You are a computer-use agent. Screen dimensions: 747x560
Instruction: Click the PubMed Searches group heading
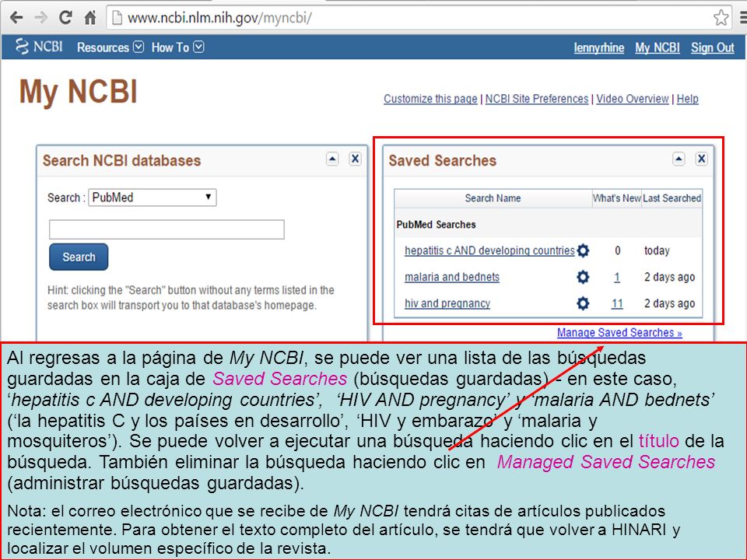pos(436,225)
